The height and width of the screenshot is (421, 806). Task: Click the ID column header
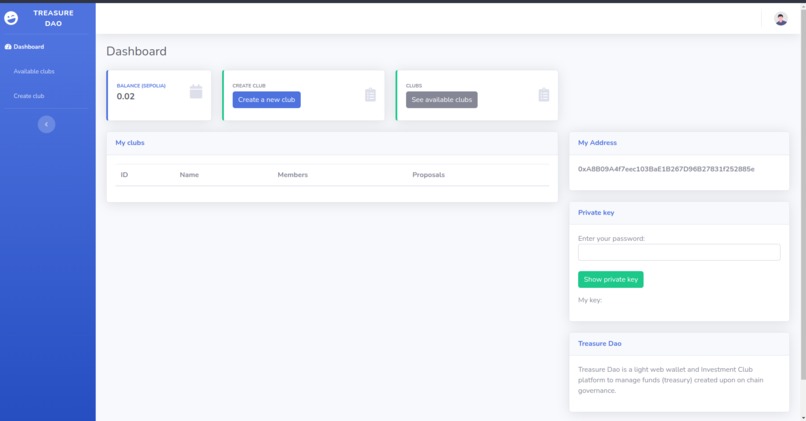point(124,175)
